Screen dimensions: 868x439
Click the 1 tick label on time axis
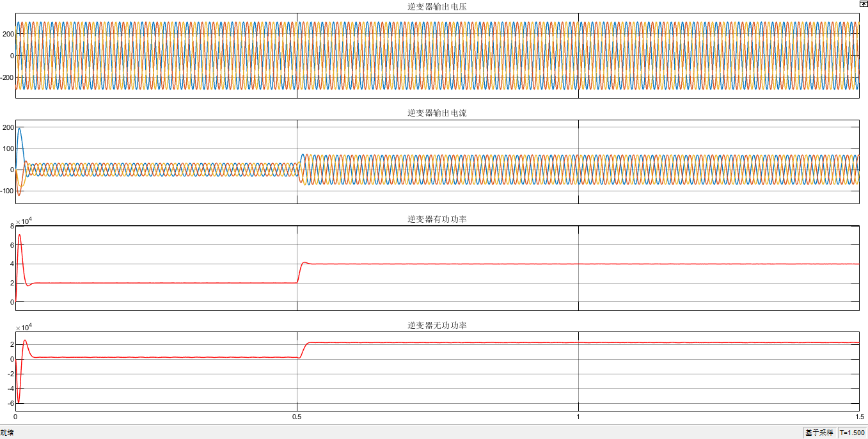tap(578, 417)
